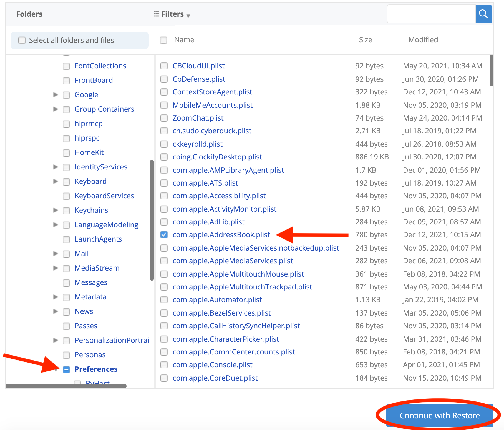Open coing.ClockifyDesktop.plist file link
The width and height of the screenshot is (504, 430).
click(x=217, y=157)
